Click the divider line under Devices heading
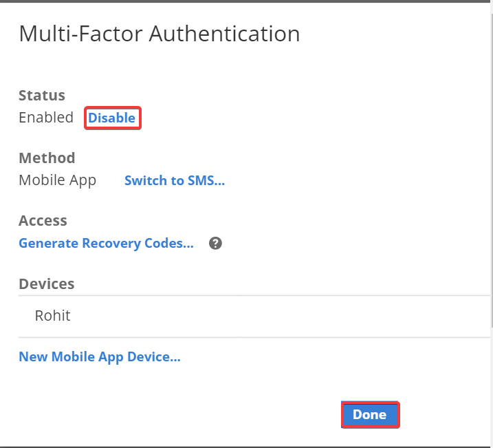 point(254,296)
